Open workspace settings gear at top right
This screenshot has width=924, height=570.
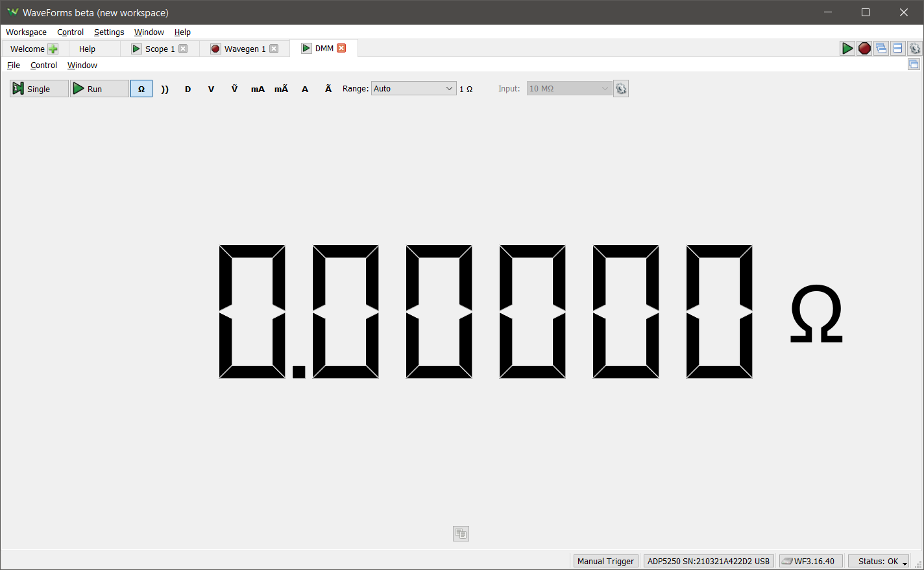(915, 48)
